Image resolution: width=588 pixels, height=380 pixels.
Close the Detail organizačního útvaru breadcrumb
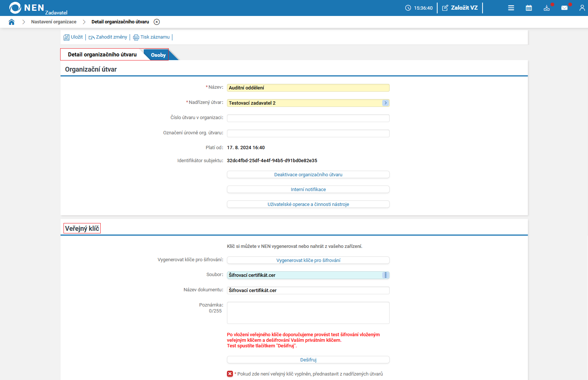pyautogui.click(x=157, y=22)
